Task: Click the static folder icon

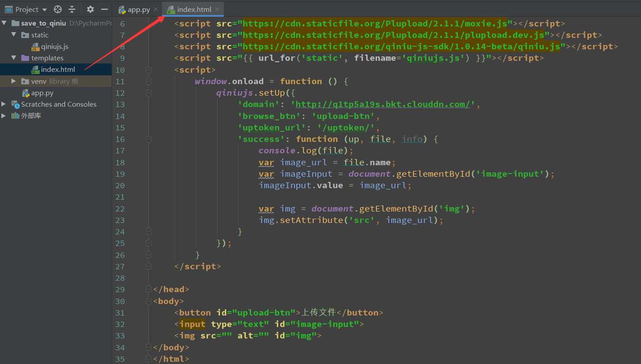Action: (25, 35)
